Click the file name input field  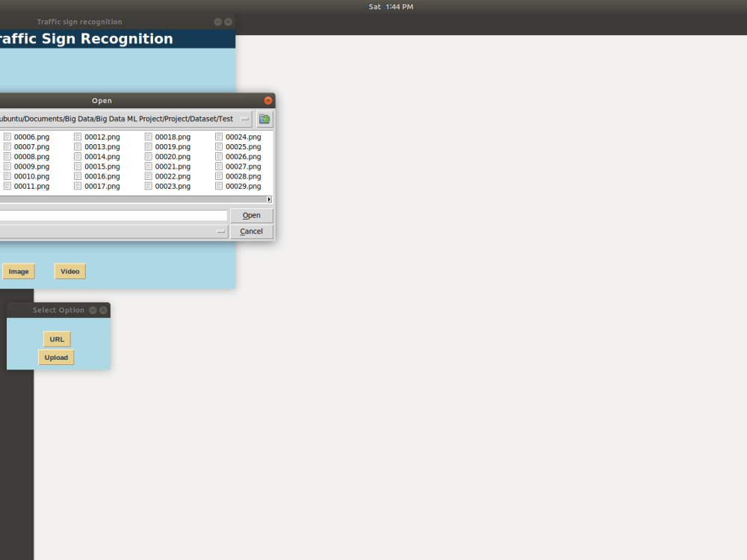click(x=114, y=216)
